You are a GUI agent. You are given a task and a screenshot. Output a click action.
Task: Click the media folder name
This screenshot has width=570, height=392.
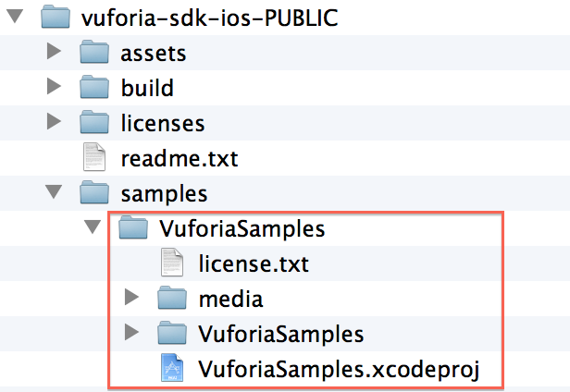(x=230, y=299)
